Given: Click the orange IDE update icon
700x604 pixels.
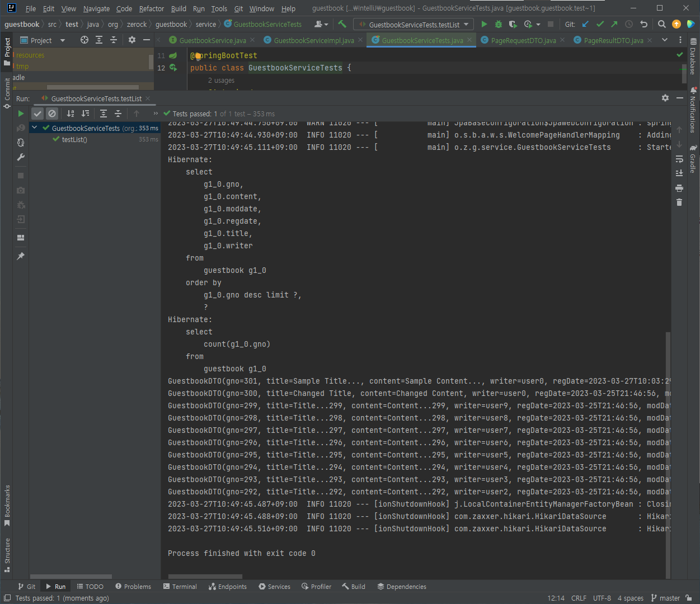Looking at the screenshot, I should (x=676, y=24).
